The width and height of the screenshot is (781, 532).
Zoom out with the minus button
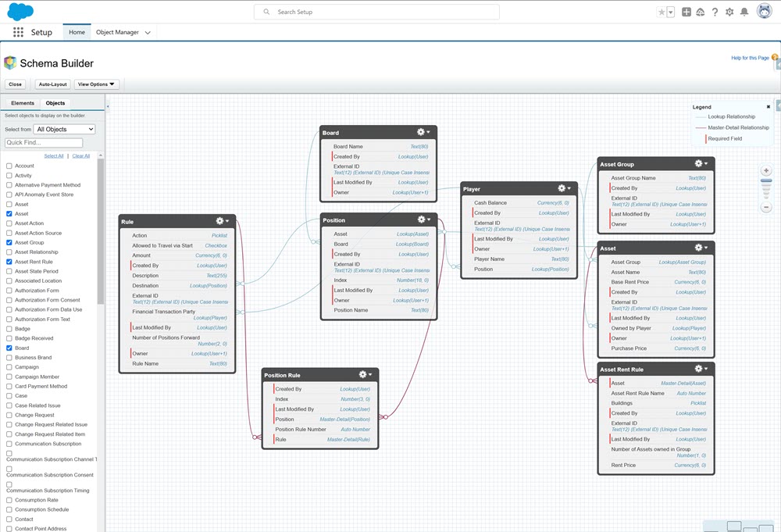(766, 207)
